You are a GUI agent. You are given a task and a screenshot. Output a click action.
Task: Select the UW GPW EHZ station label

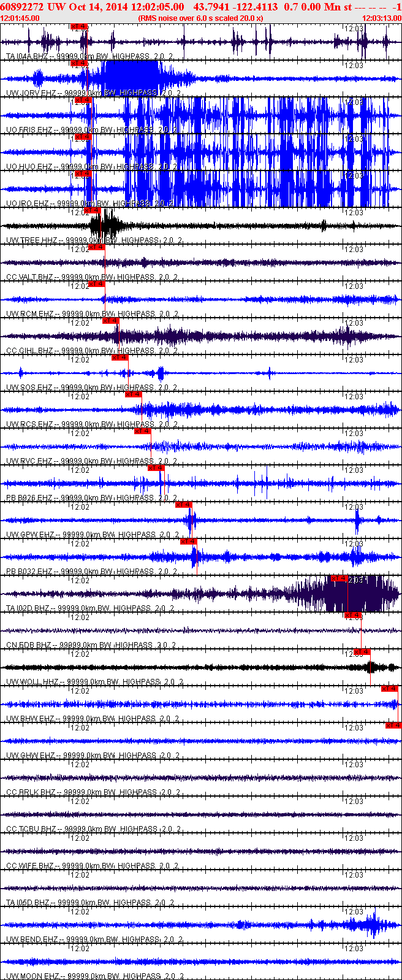click(92, 535)
